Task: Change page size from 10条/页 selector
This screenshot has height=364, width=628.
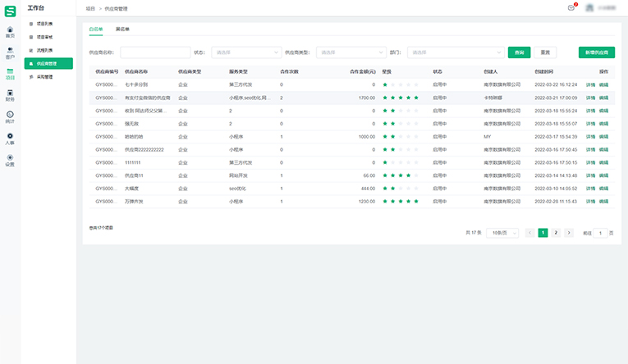Action: 502,233
